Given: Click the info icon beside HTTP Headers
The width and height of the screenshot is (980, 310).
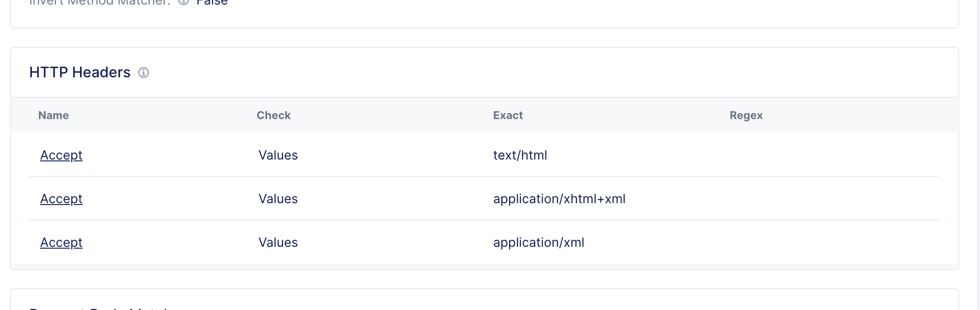Looking at the screenshot, I should click(x=144, y=72).
